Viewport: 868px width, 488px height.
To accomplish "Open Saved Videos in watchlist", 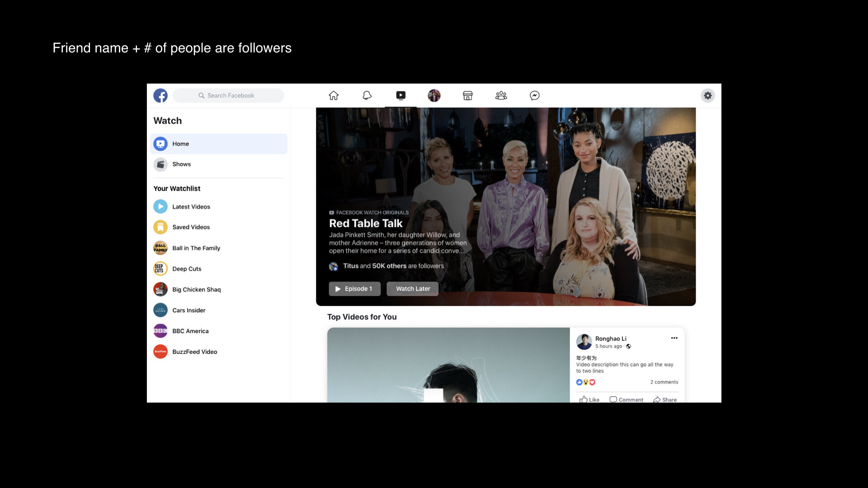I will click(x=219, y=227).
